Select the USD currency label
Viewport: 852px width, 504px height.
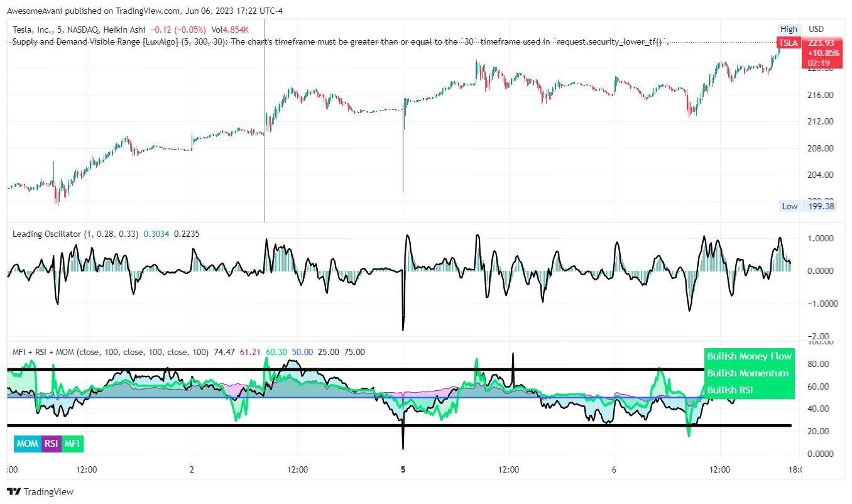816,29
